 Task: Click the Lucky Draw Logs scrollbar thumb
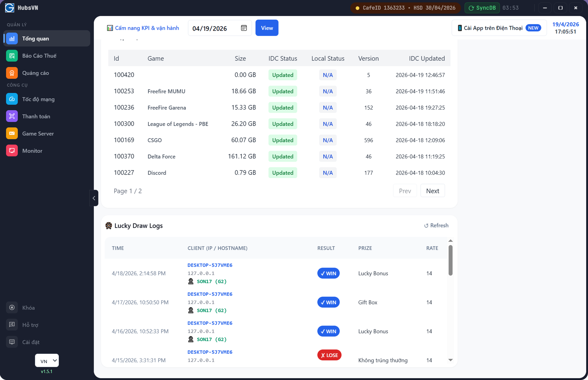point(450,260)
